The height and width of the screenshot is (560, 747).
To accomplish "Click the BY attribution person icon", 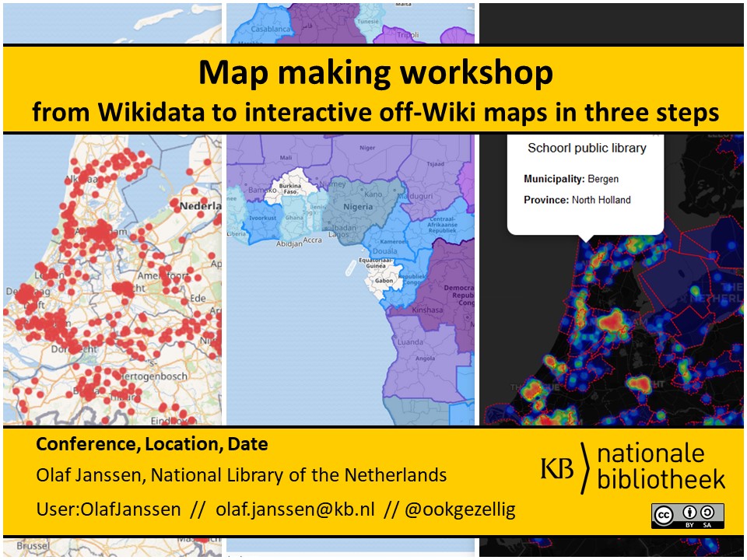I will click(689, 512).
